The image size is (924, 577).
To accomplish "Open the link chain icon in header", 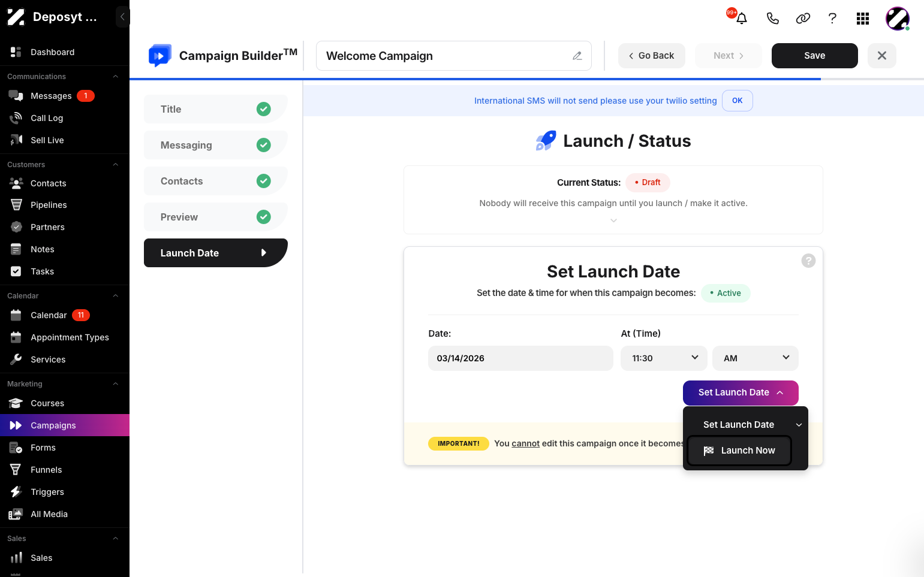I will coord(803,19).
